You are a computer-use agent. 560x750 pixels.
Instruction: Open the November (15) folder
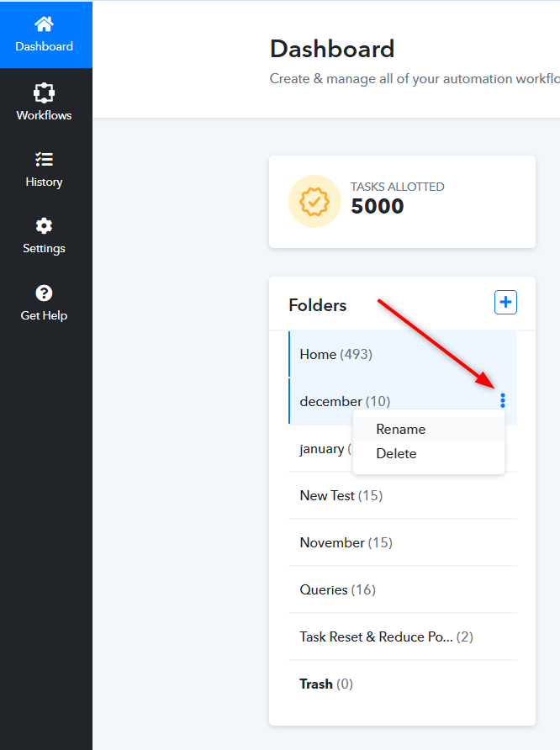click(403, 543)
